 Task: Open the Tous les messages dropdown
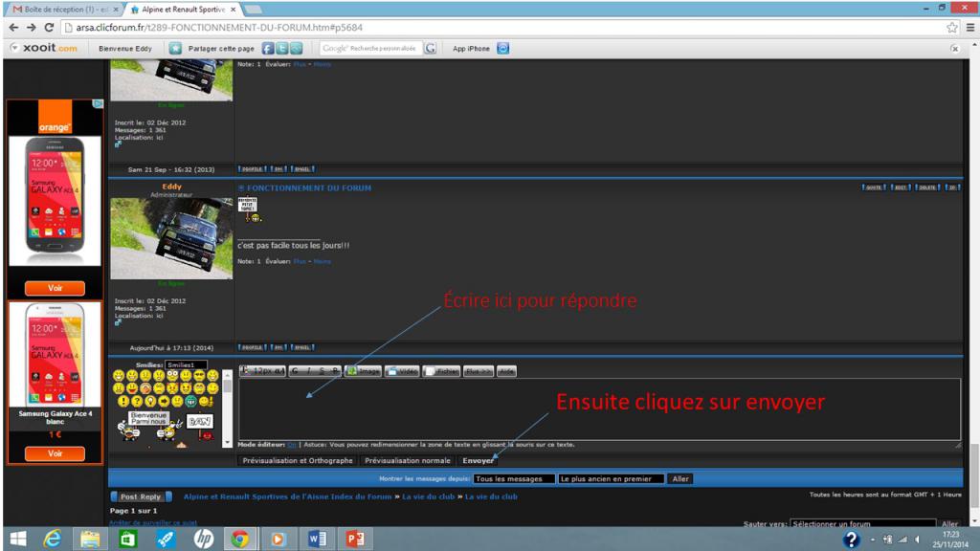(x=514, y=479)
